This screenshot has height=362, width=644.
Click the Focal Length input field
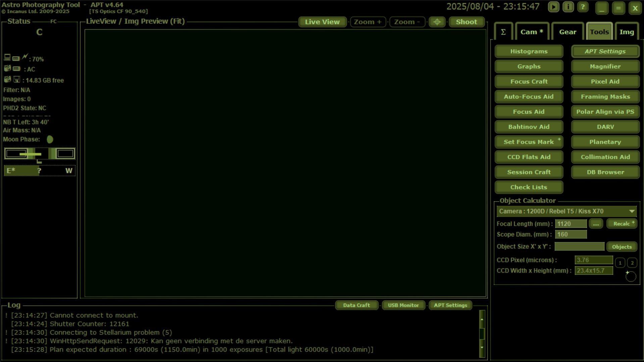click(571, 224)
